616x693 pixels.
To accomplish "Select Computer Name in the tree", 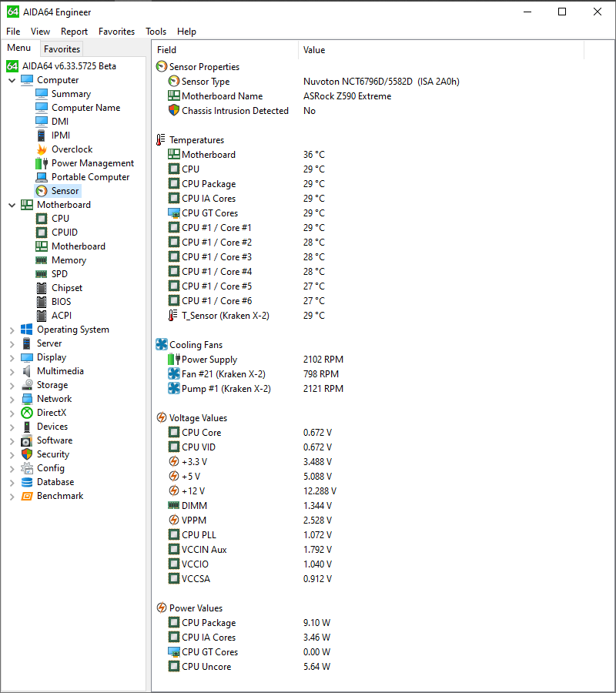I will point(85,108).
